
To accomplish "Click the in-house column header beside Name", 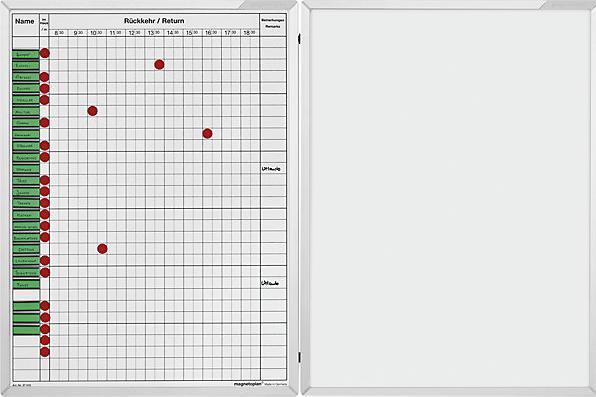I will (44, 24).
